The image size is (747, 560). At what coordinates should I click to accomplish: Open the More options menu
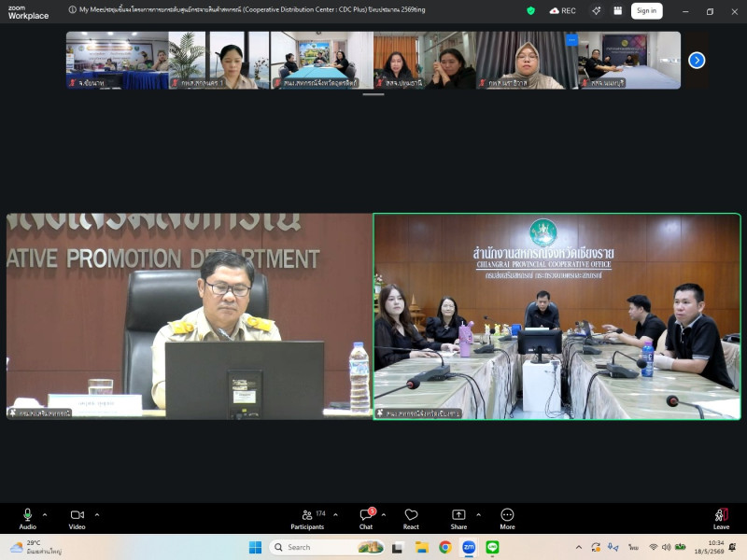[x=507, y=519]
